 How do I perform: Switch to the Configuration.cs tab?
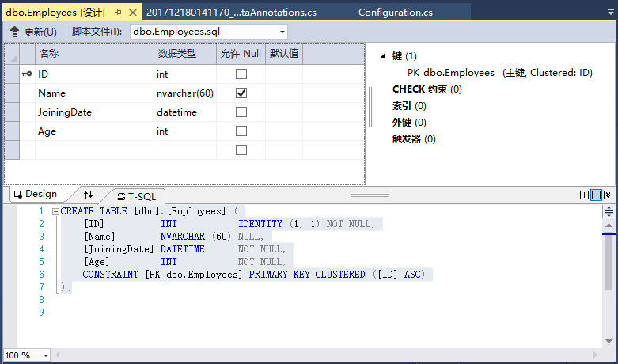tap(395, 13)
